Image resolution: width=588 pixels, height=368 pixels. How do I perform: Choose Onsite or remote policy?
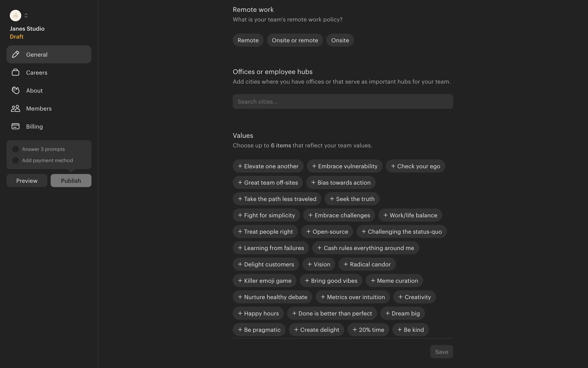click(295, 40)
